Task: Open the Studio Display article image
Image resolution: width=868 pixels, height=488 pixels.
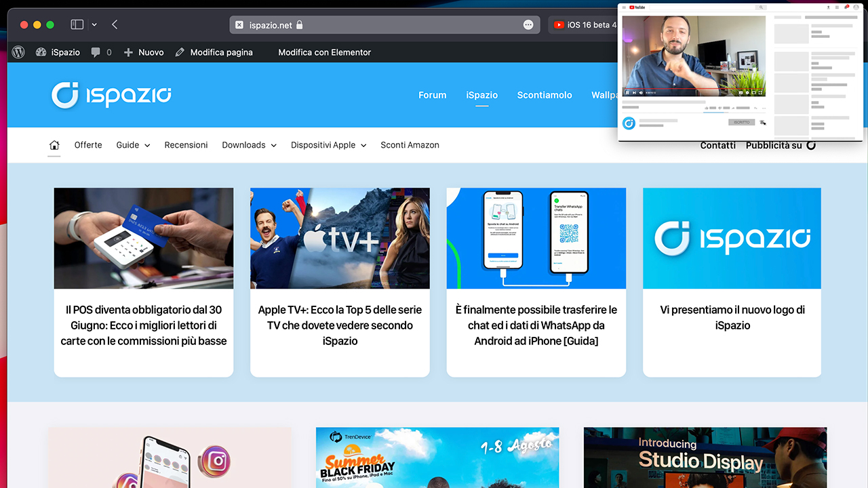Action: click(x=705, y=457)
